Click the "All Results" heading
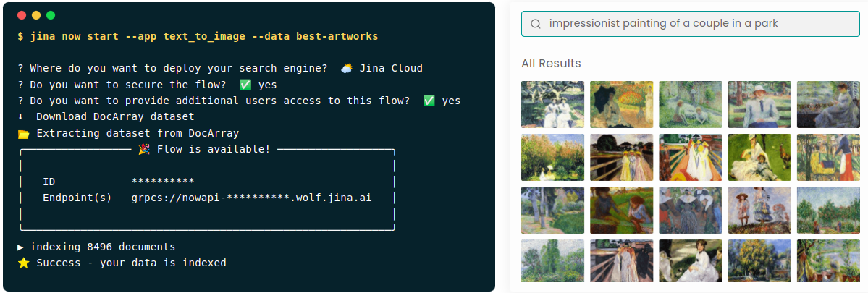 pyautogui.click(x=551, y=64)
